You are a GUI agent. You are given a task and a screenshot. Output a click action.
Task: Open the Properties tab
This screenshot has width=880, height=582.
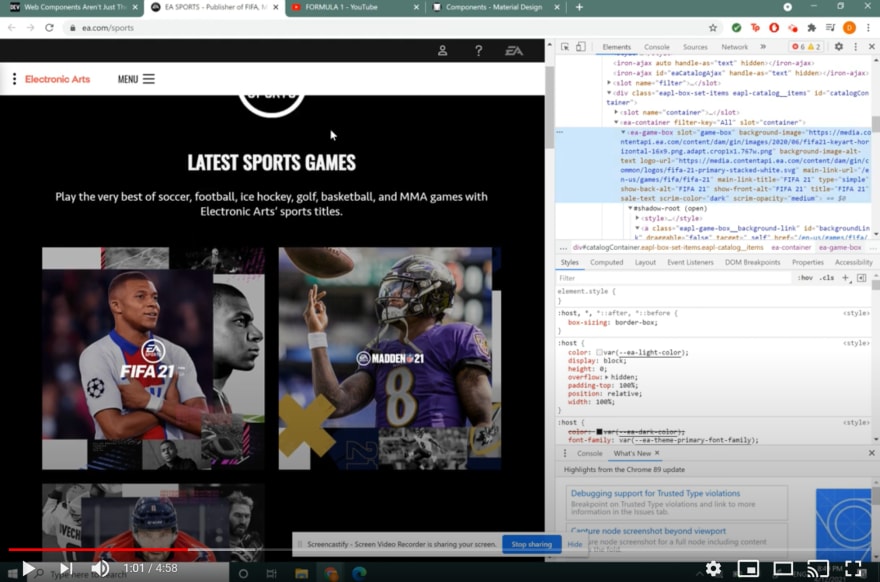(x=808, y=263)
